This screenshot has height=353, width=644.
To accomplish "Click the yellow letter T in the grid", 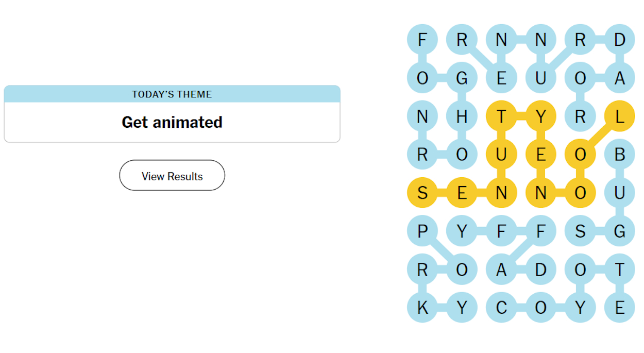I will coord(501,116).
